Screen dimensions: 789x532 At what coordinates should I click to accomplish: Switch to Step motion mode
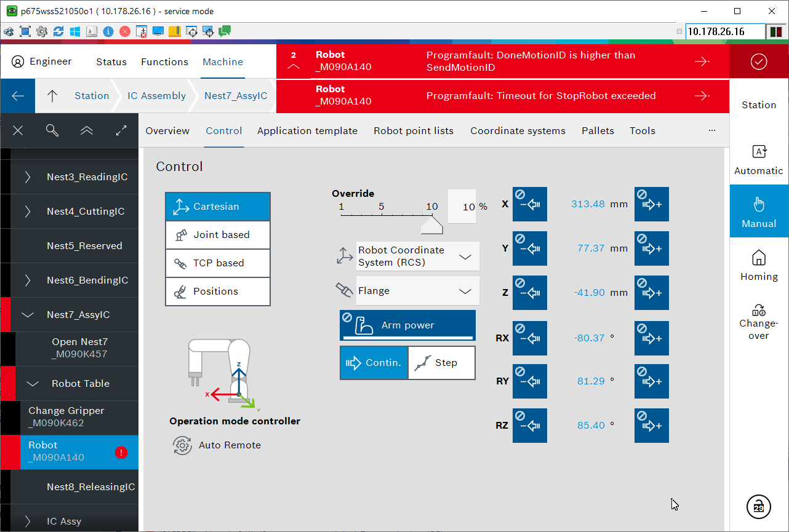coord(441,363)
